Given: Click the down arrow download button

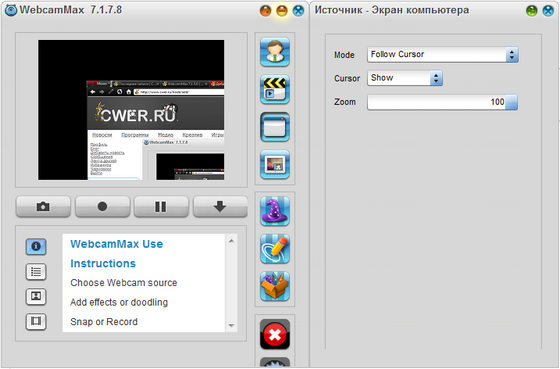Looking at the screenshot, I should pyautogui.click(x=220, y=206).
